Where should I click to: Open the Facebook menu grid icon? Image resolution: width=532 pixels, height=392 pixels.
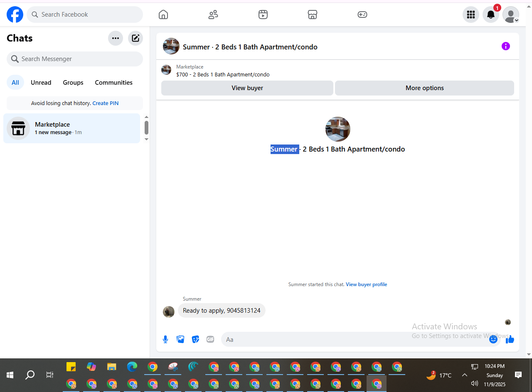pos(471,15)
